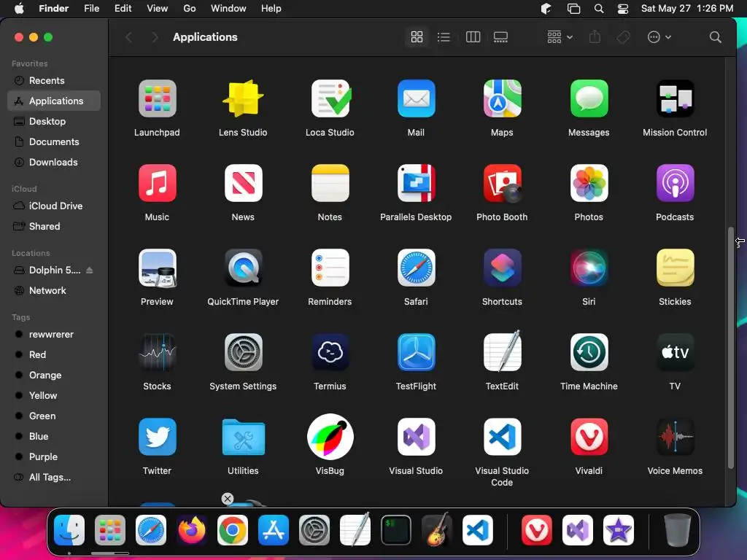747x560 pixels.
Task: Open the Photo Booth app icon
Action: (x=502, y=183)
